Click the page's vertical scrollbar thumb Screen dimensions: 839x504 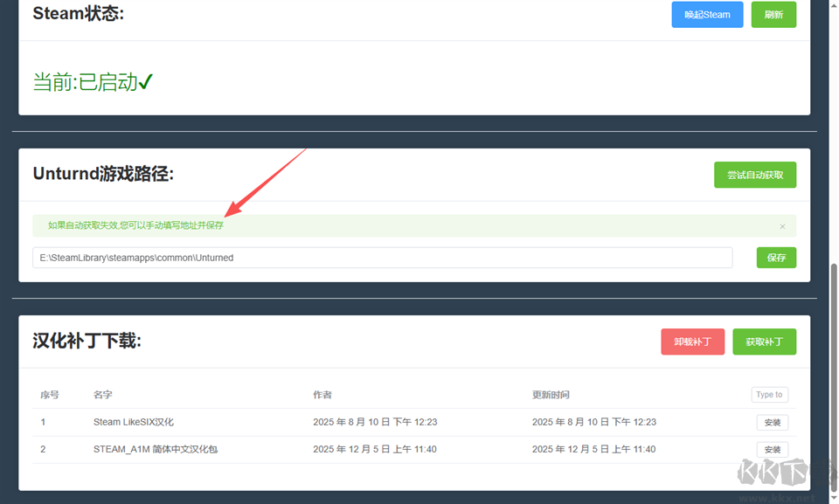pyautogui.click(x=833, y=377)
